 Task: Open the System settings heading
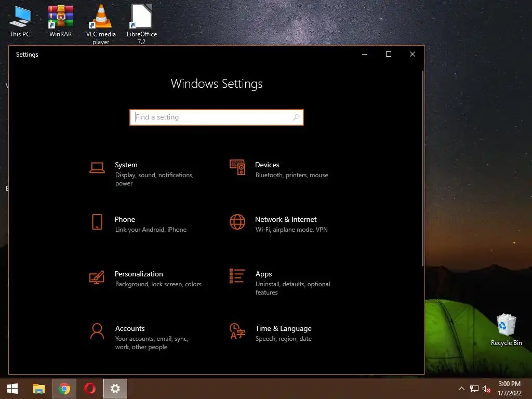[126, 165]
